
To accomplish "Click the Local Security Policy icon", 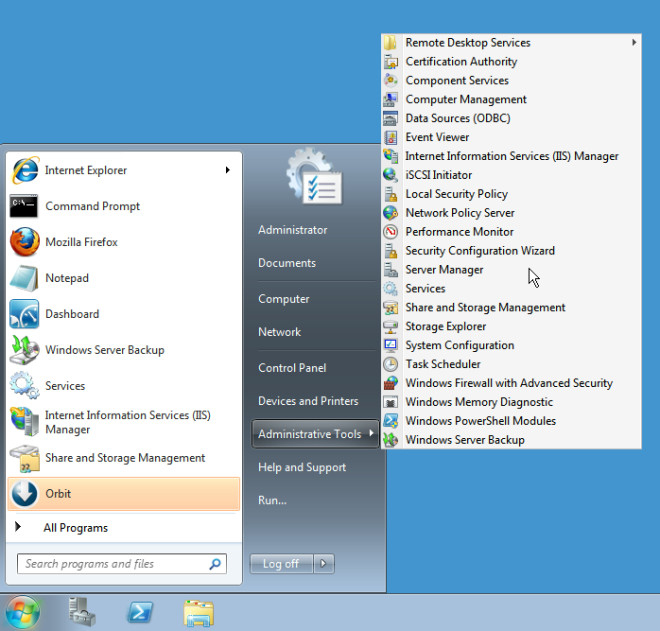I will [391, 194].
